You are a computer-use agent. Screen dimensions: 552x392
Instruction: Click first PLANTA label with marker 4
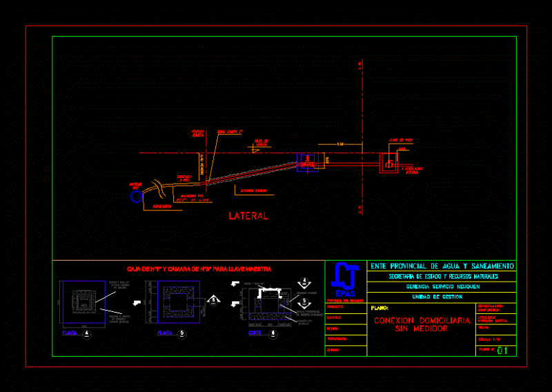pyautogui.click(x=70, y=333)
